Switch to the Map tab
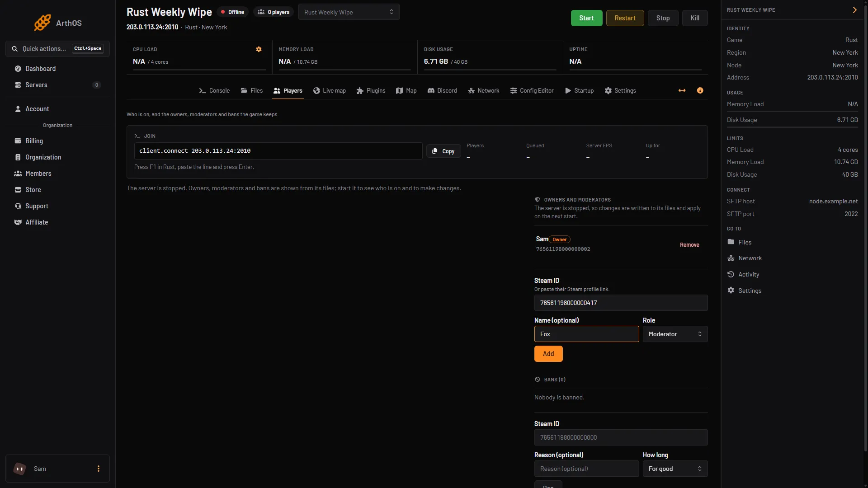 (406, 91)
